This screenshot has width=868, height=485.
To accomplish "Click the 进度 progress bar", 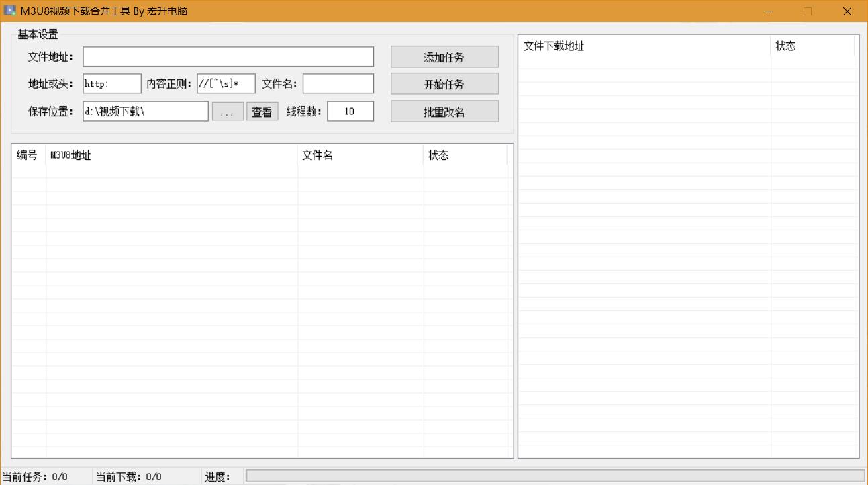I will [554, 476].
